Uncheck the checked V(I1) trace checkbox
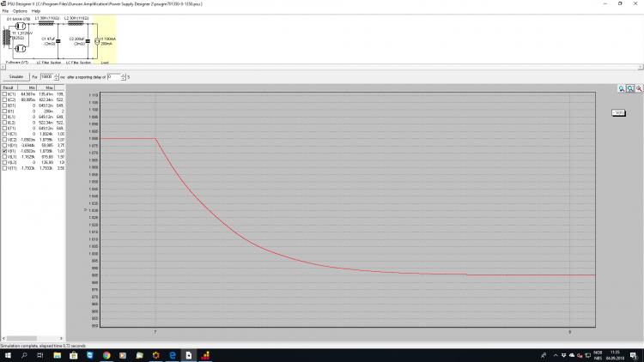644x362 pixels. click(x=4, y=151)
